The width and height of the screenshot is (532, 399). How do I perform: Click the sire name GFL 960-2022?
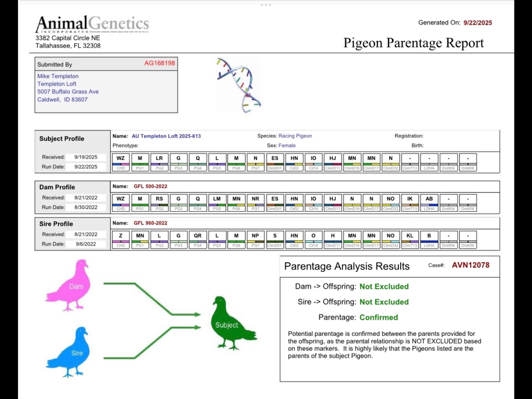click(150, 223)
